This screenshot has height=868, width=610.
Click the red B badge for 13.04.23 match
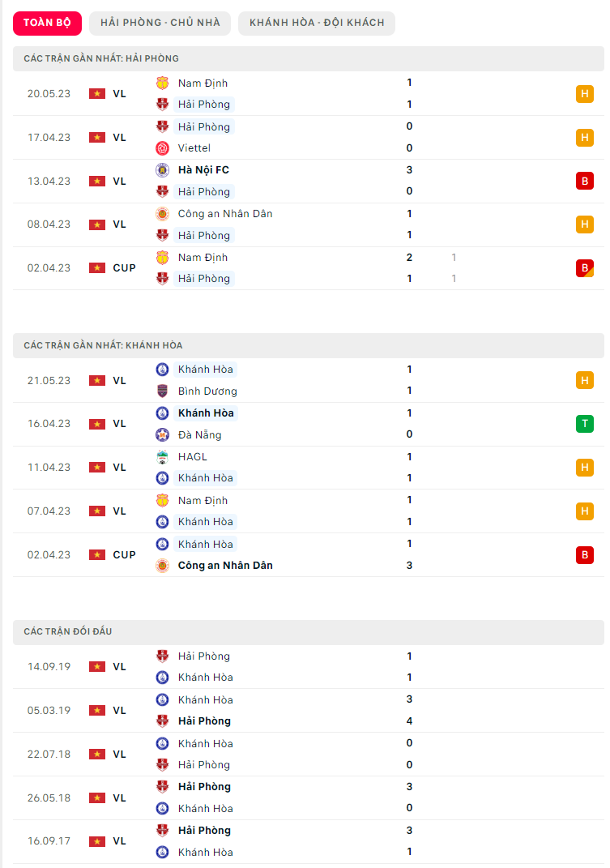[x=585, y=182]
